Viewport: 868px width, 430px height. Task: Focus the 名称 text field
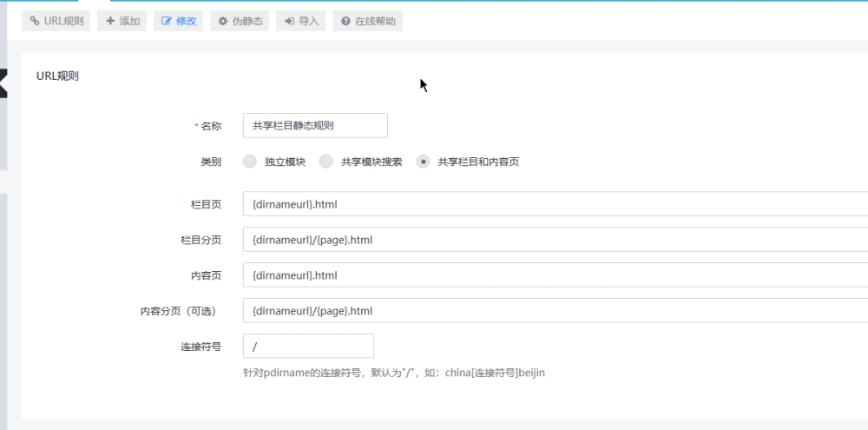pyautogui.click(x=315, y=125)
